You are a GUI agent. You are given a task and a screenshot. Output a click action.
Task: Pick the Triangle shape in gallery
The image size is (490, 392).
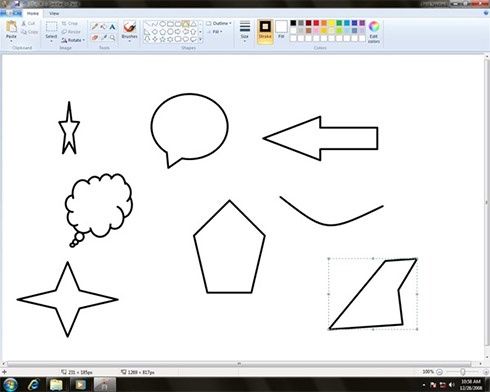193,24
